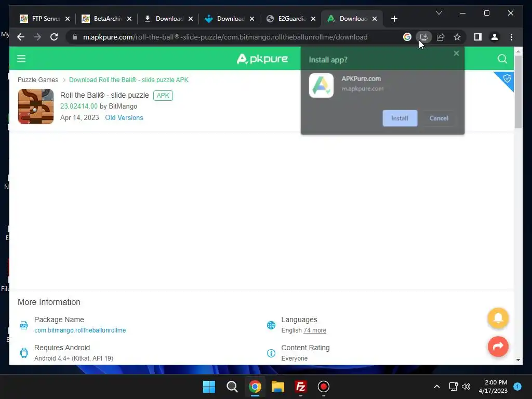532x399 pixels.
Task: Show hidden system tray icons
Action: point(436,387)
